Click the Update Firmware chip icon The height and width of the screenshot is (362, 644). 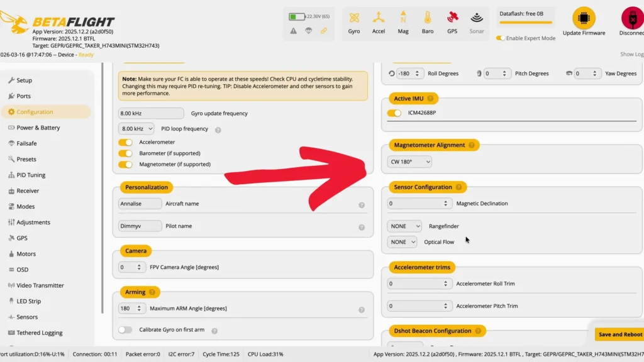click(x=584, y=18)
